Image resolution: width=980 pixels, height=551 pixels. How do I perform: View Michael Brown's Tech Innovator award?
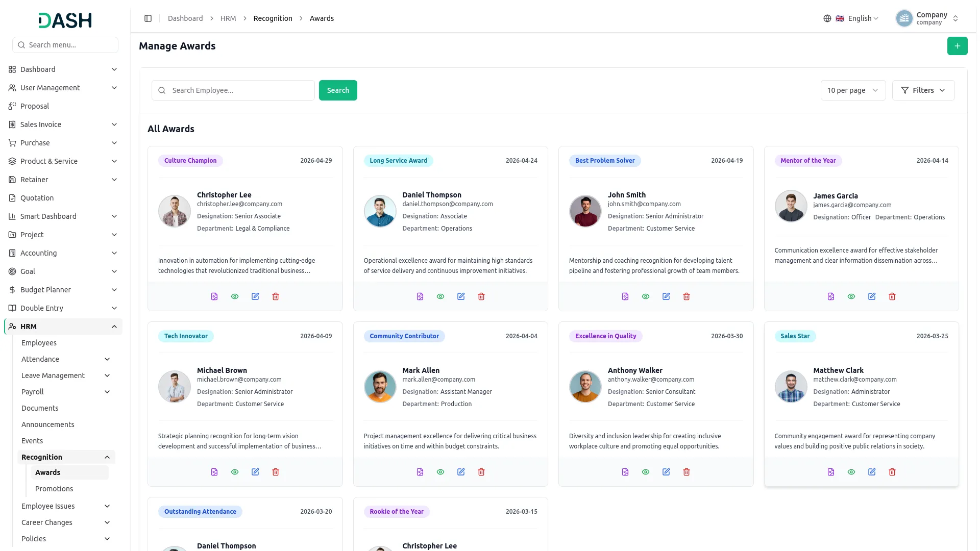(235, 472)
